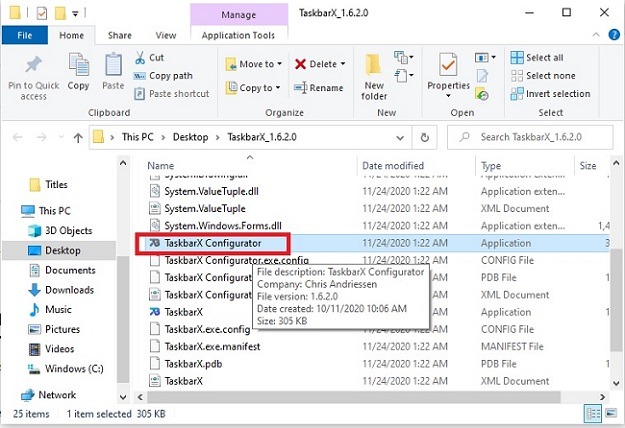The image size is (625, 428).
Task: Click the Copy icon in Clipboard group
Action: pos(79,65)
